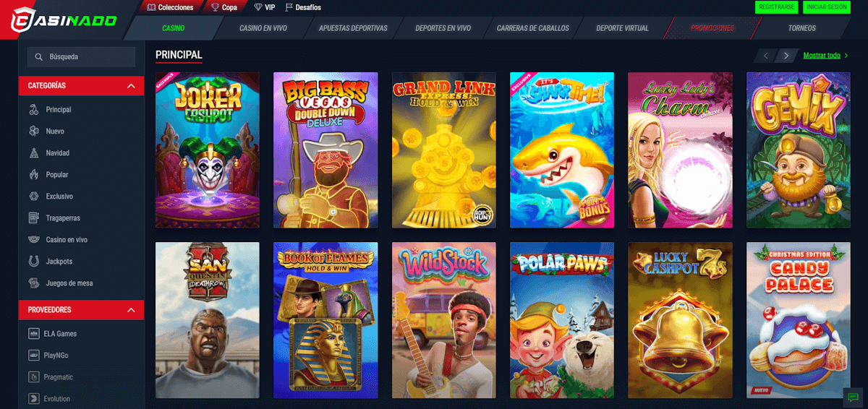Screen dimensions: 868x409
Task: Open the Gemix game thumbnail
Action: [x=798, y=150]
